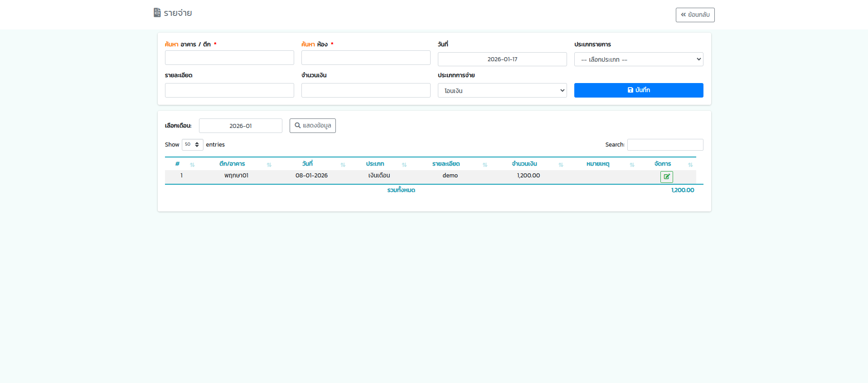Click the จำนวนเงิน column header in table
This screenshot has width=868, height=383.
pos(524,164)
